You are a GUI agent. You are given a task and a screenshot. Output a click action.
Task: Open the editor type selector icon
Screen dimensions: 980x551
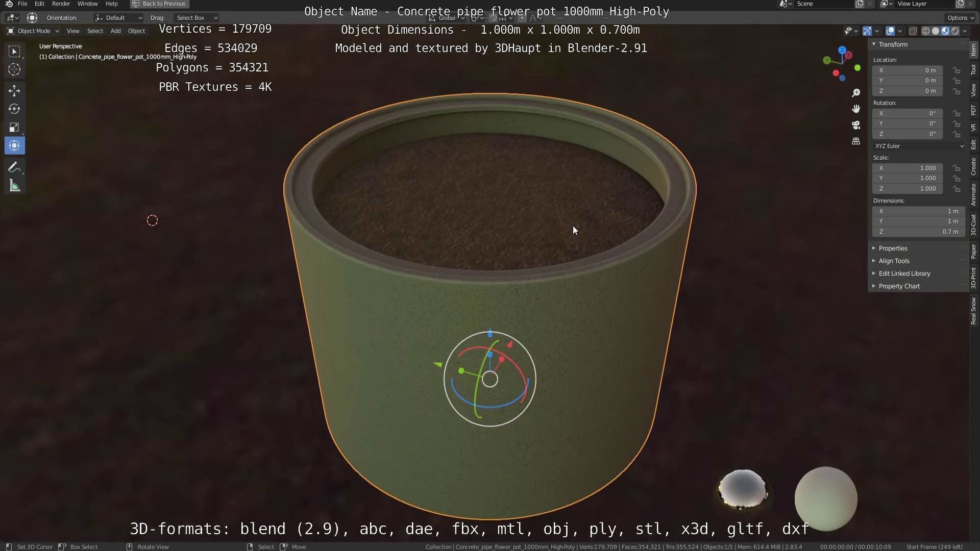coord(12,18)
